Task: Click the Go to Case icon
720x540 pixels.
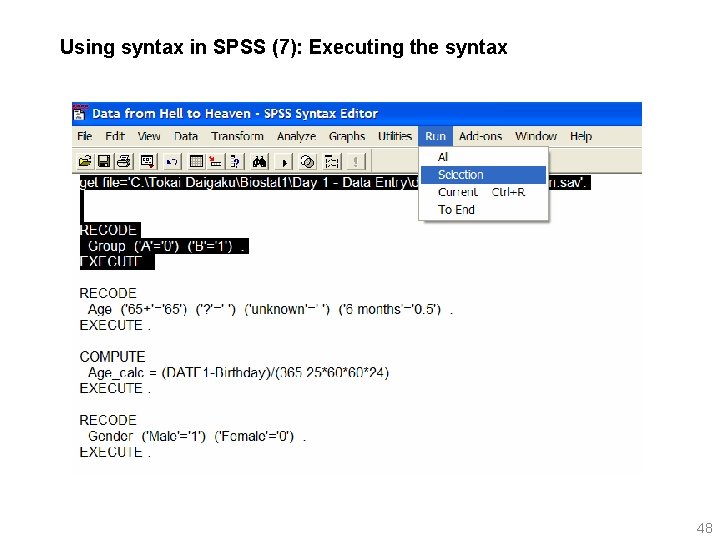Action: [x=215, y=161]
